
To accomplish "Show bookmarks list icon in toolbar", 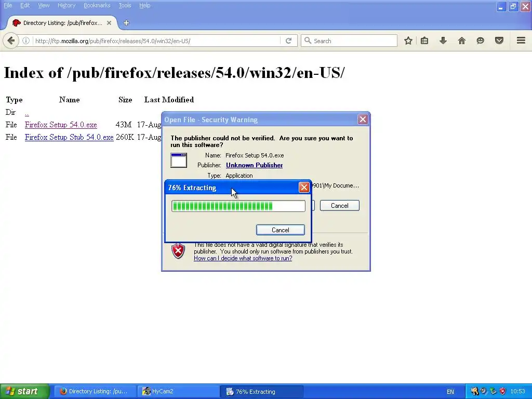I will point(424,41).
